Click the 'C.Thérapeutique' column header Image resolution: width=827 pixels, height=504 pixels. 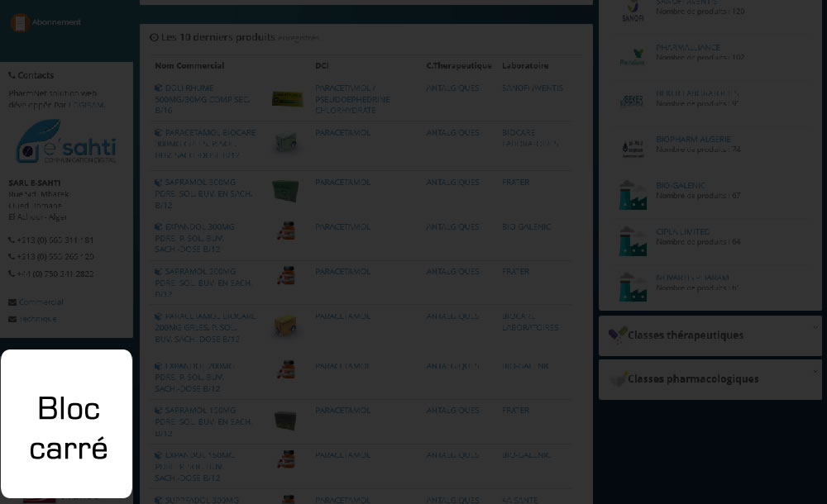pyautogui.click(x=459, y=65)
